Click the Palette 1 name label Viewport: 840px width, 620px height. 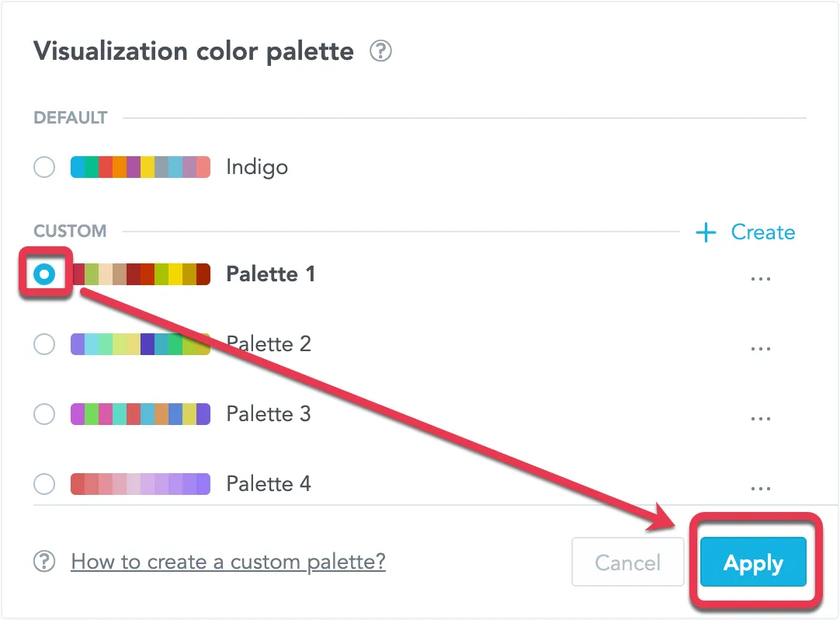point(270,274)
